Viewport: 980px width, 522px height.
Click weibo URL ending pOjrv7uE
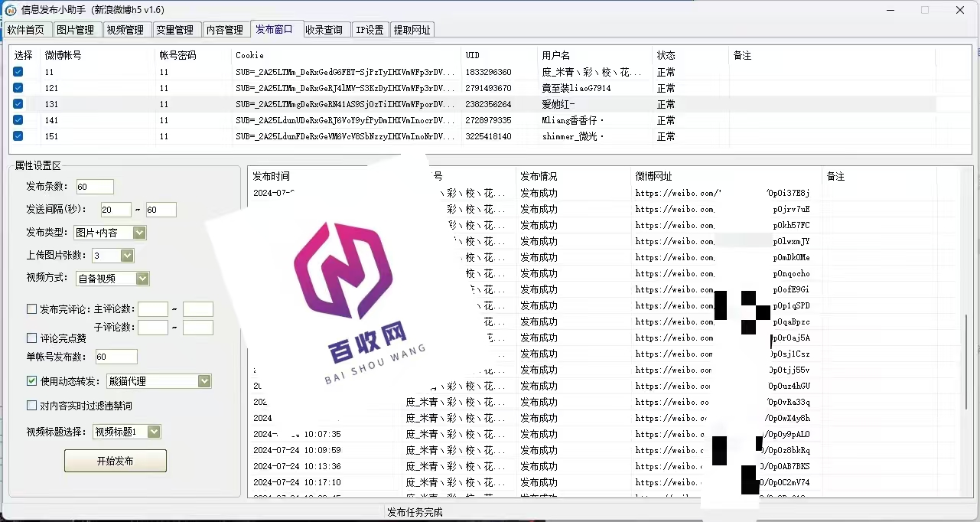tap(722, 209)
